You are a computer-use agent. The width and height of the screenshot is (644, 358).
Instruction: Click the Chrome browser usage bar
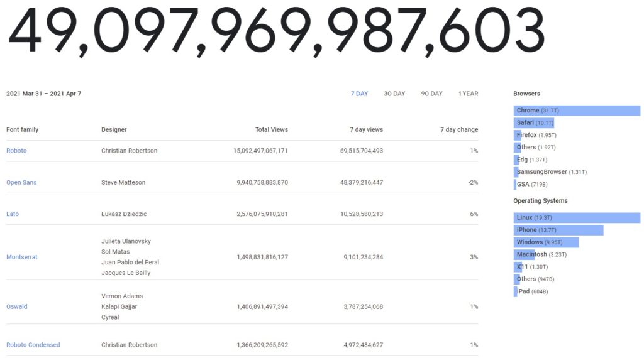(577, 111)
